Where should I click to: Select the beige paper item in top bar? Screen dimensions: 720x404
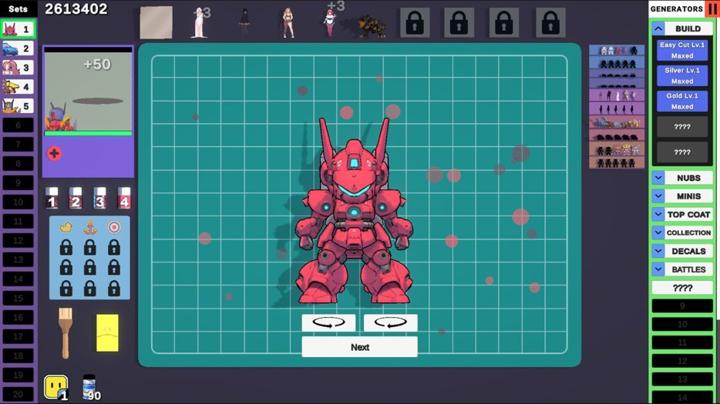pyautogui.click(x=156, y=22)
